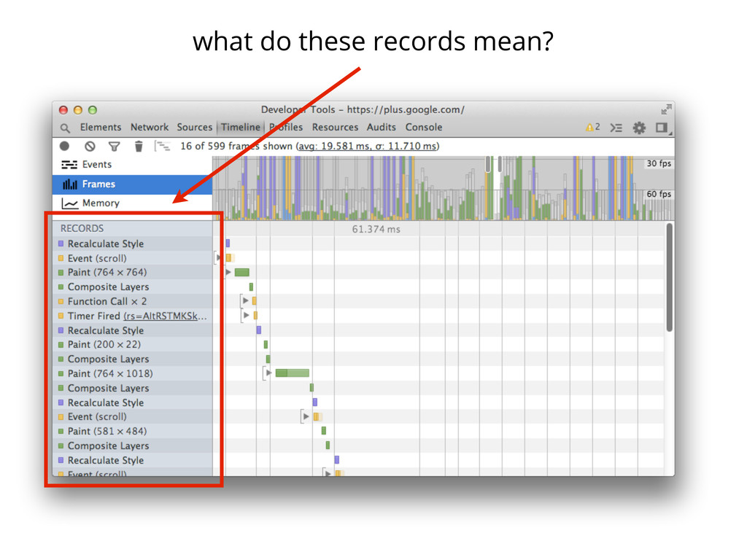The height and width of the screenshot is (560, 747).
Task: Click the trash garbage collect icon
Action: coord(139,147)
